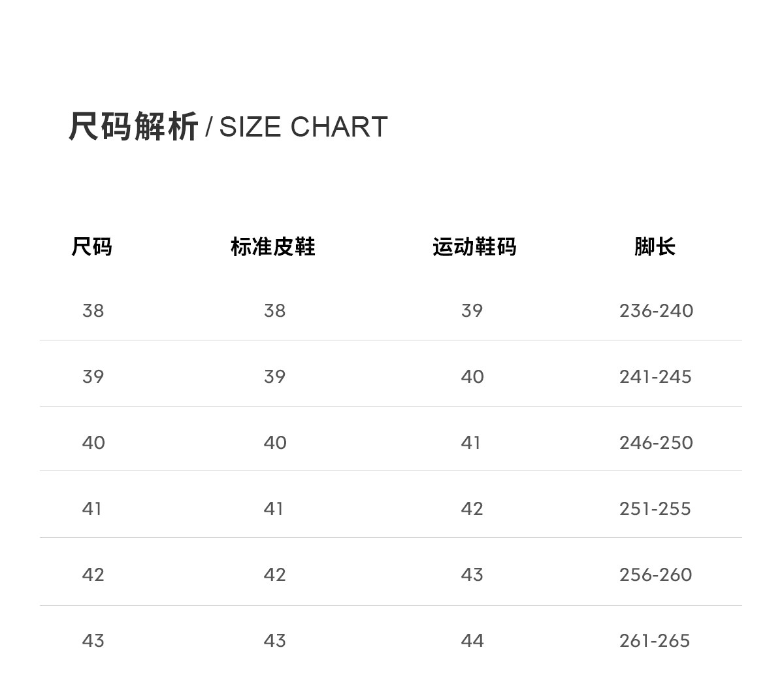Click 38 in the 尺码 column

pyautogui.click(x=93, y=311)
